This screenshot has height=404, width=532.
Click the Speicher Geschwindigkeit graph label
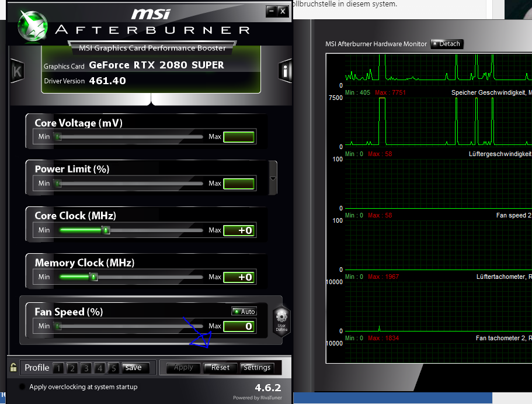[x=491, y=92]
